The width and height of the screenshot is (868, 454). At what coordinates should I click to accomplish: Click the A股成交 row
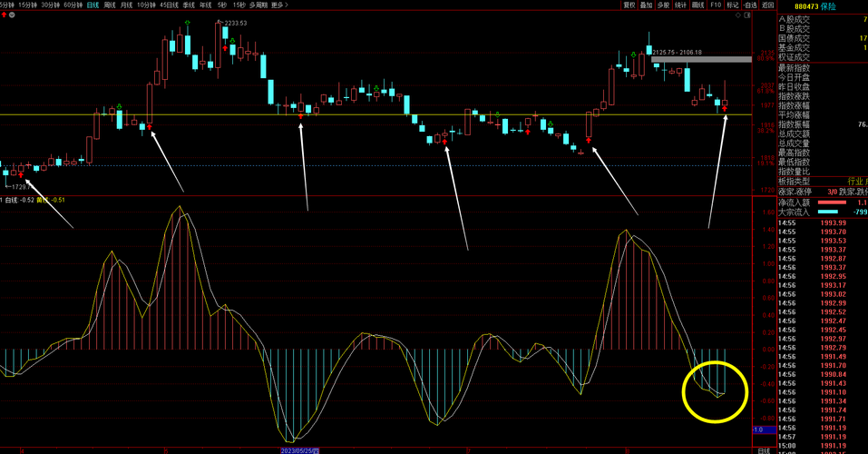pos(823,19)
